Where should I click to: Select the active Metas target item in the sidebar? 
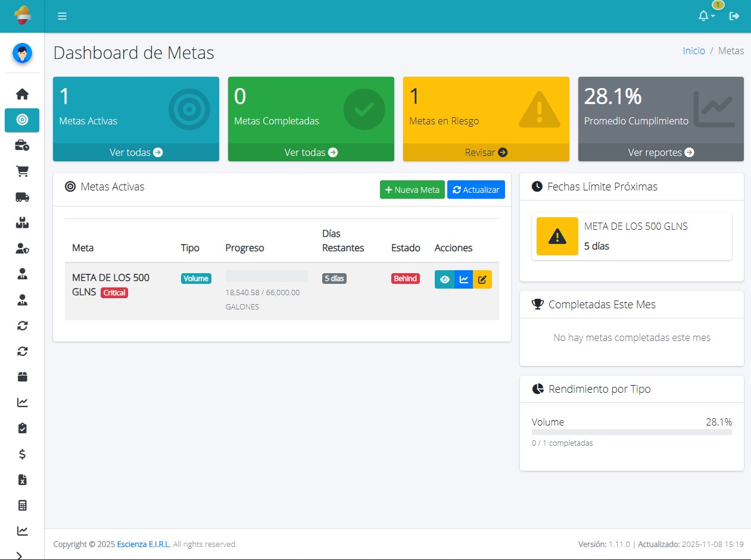click(22, 120)
